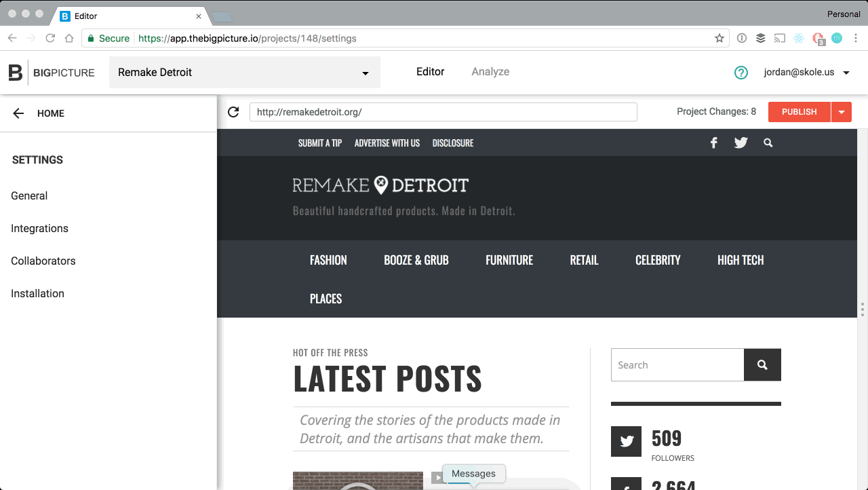Click the red PUBLISH button

(x=800, y=112)
